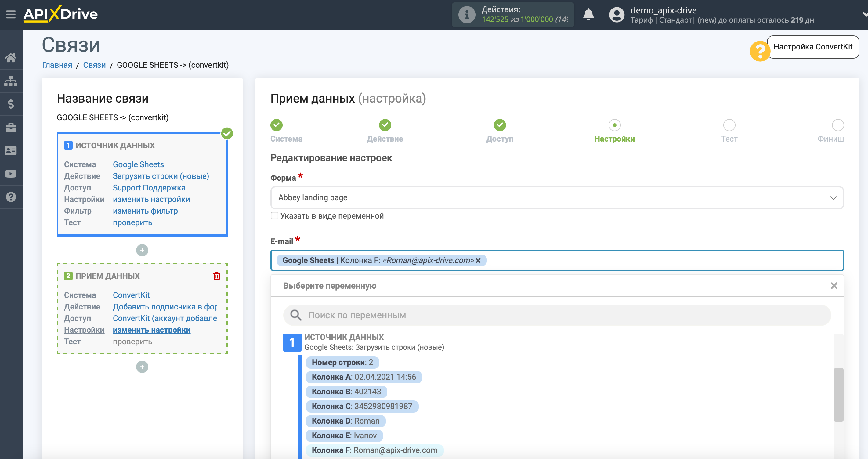This screenshot has height=459, width=868.
Task: Delete the data receiving block
Action: [217, 276]
